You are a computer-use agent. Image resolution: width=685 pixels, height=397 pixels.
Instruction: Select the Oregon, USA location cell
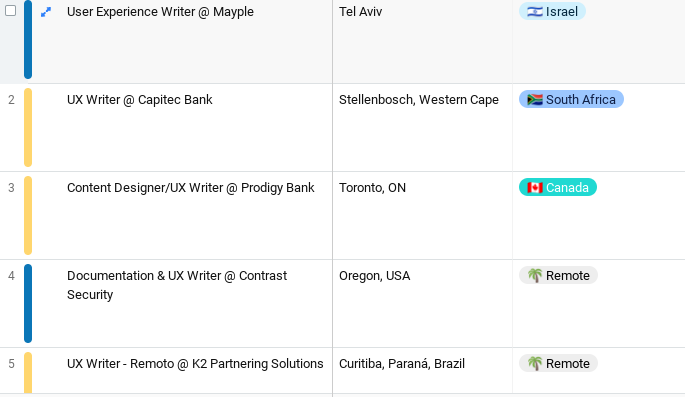pyautogui.click(x=422, y=304)
